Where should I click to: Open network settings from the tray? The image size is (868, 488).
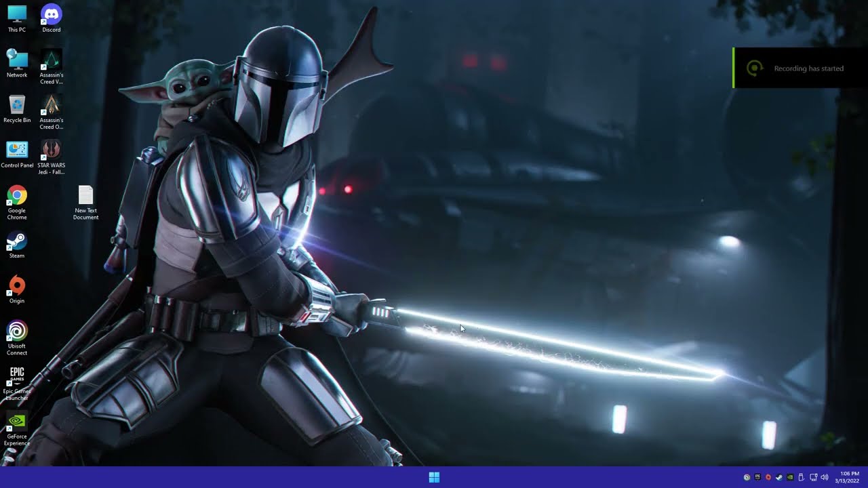(814, 477)
